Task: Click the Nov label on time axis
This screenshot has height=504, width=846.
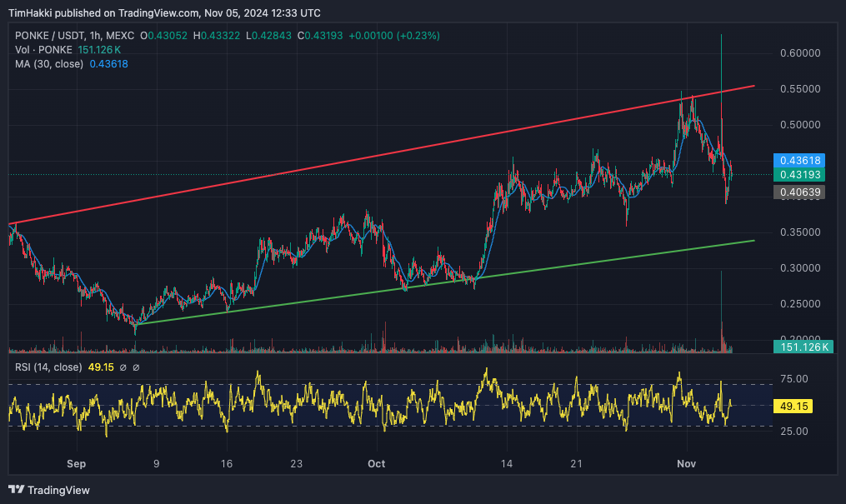Action: click(686, 462)
